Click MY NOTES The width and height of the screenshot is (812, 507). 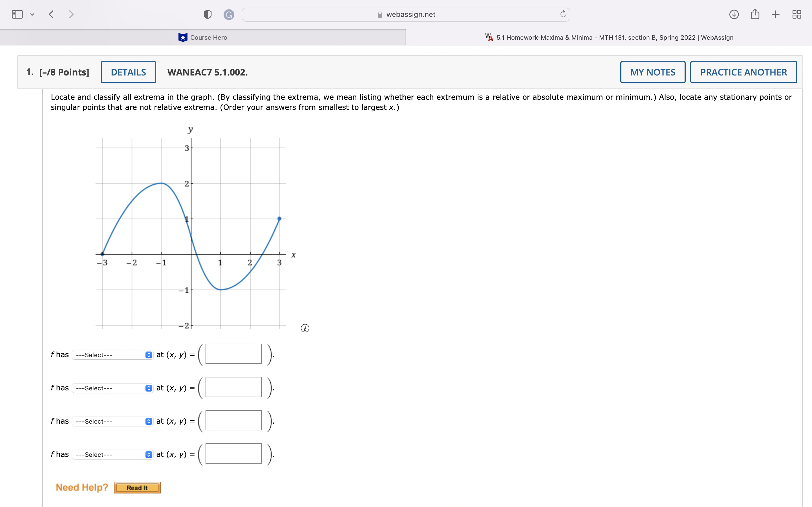point(652,72)
